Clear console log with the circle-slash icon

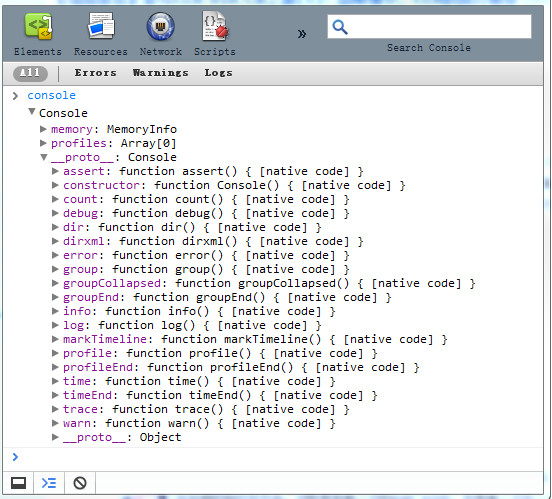(80, 483)
